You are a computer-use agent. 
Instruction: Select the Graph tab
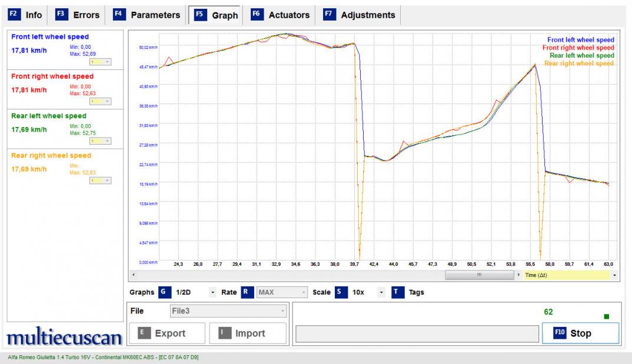click(216, 15)
